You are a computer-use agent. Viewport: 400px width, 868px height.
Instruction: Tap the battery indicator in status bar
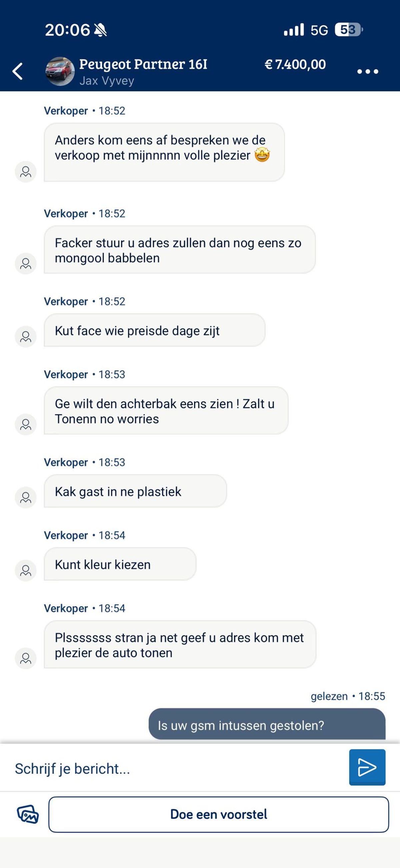(348, 30)
